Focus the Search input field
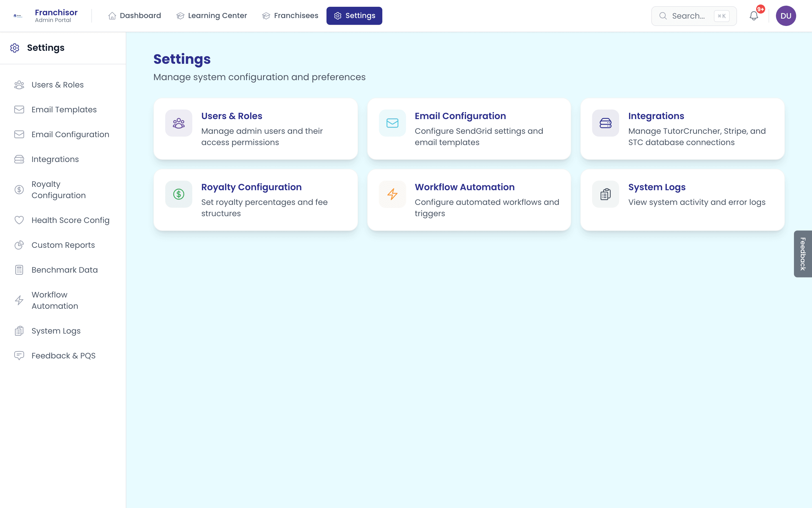 694,16
